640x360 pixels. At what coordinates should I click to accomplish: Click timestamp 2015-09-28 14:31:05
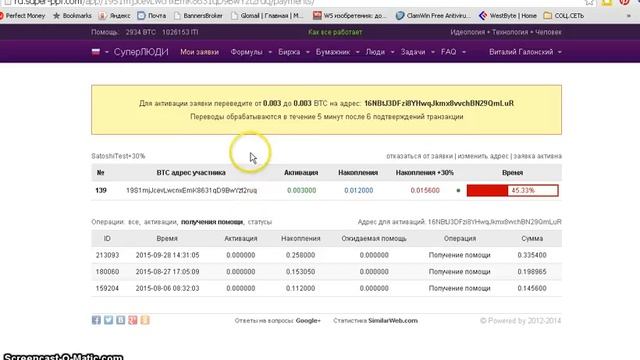[x=167, y=255]
